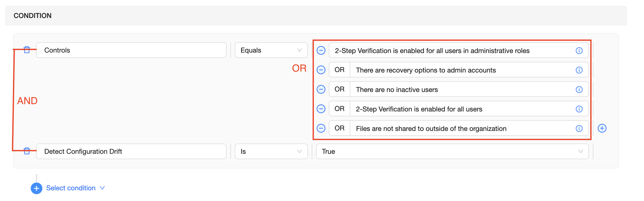Show info for 2-Step Verification admin roles
Viewport: 644px width, 201px height.
tap(579, 51)
